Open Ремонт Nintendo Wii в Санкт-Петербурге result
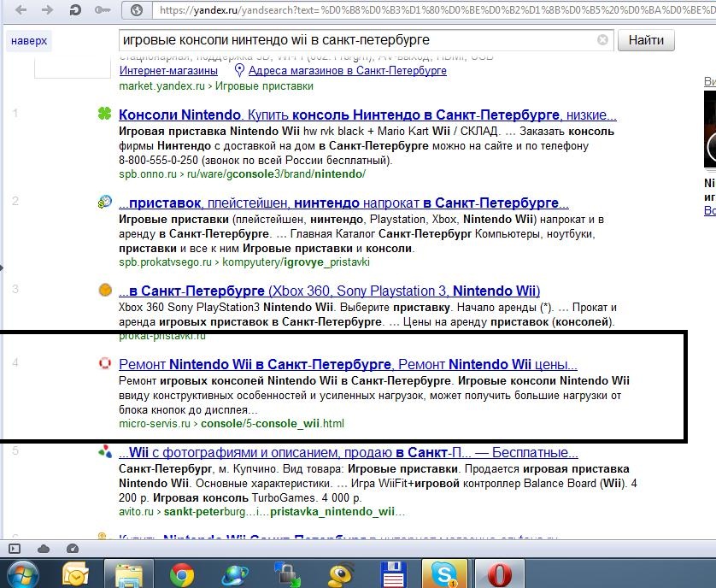716x588 pixels. coord(348,365)
